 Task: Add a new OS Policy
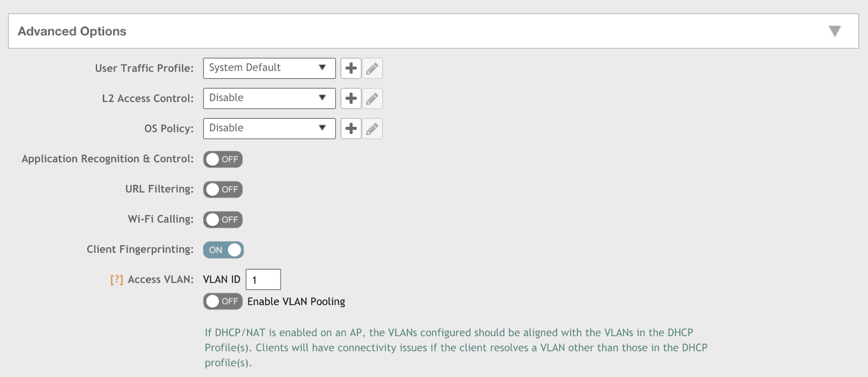point(351,129)
